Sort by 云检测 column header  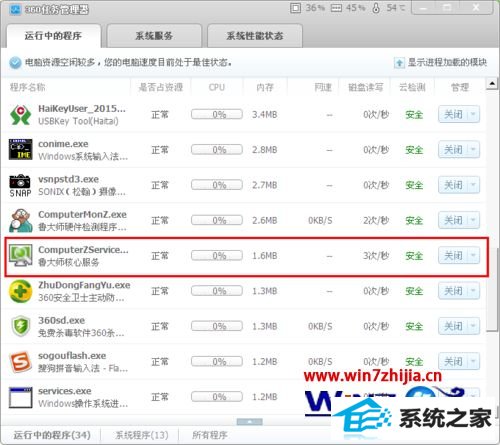point(412,87)
